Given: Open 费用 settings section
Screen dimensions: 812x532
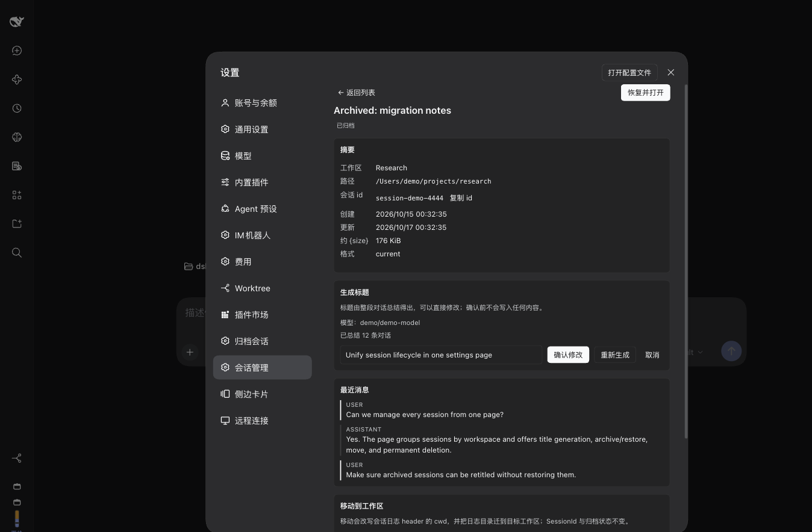Looking at the screenshot, I should (x=262, y=262).
